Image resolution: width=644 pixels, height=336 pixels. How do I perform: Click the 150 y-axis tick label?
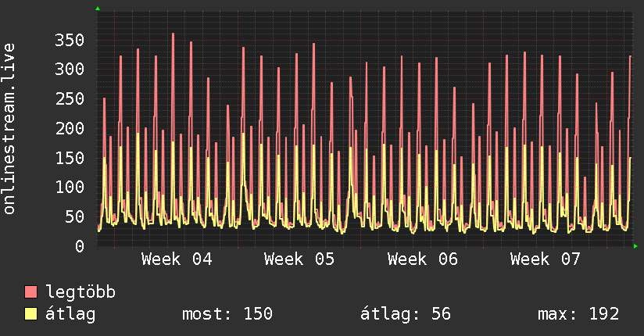(x=70, y=158)
